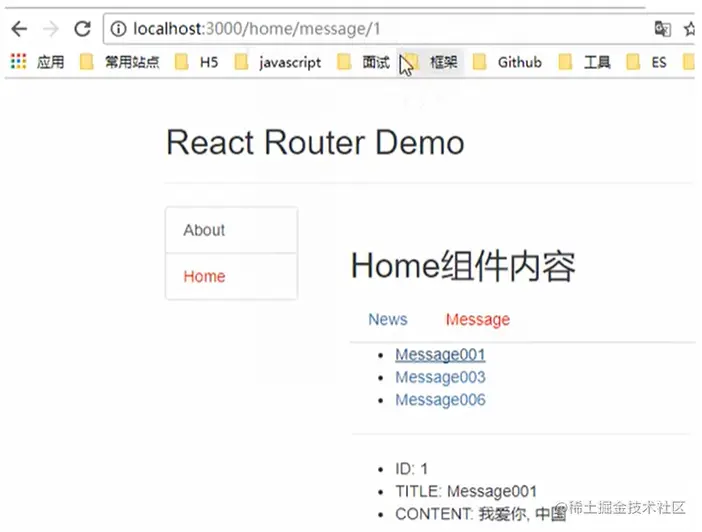Screen dimensions: 702x532
Task: Click the TITLE: Message001 detail line
Action: (x=466, y=491)
